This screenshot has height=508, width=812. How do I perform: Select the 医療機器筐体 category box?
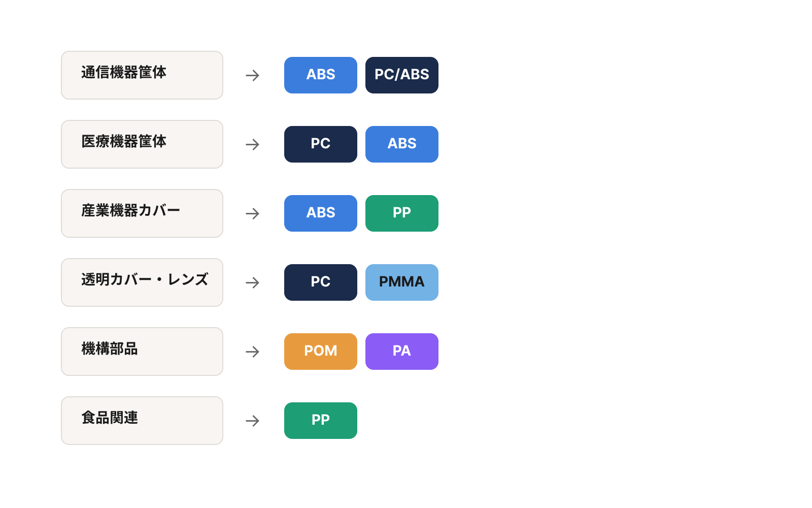point(142,144)
